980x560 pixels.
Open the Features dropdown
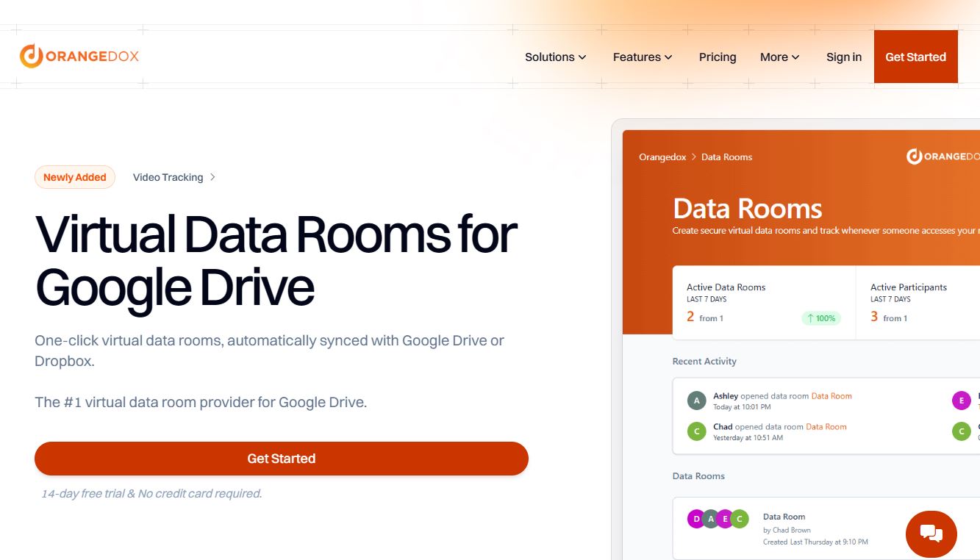(x=642, y=57)
